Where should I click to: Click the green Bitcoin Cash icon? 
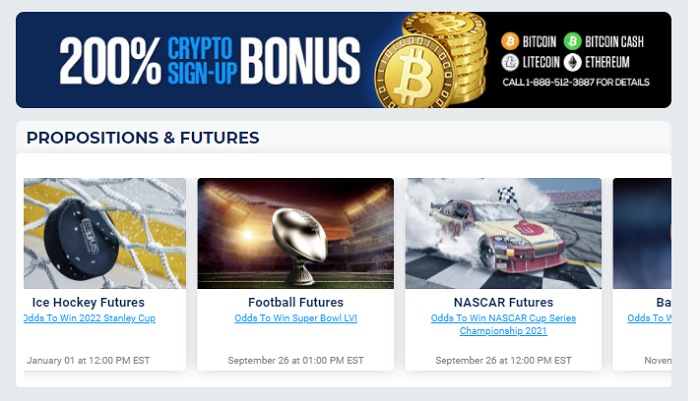(x=572, y=41)
